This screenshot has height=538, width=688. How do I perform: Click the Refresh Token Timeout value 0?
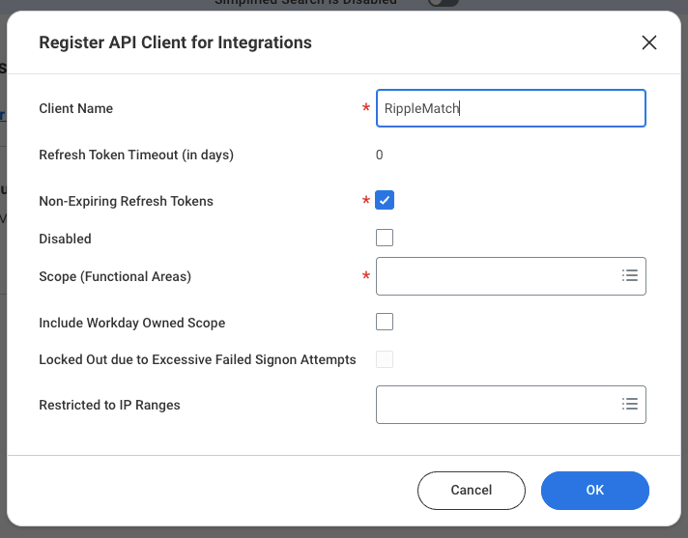pyautogui.click(x=380, y=155)
